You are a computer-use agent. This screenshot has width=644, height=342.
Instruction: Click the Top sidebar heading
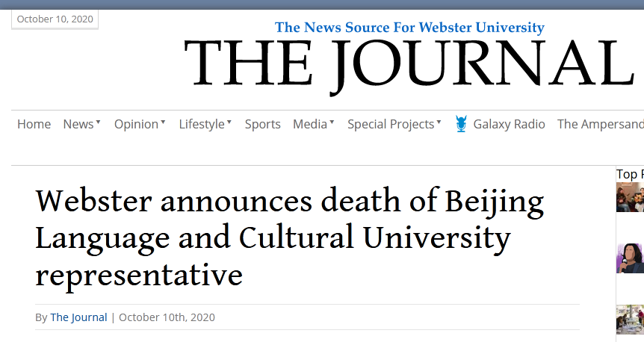pos(629,174)
